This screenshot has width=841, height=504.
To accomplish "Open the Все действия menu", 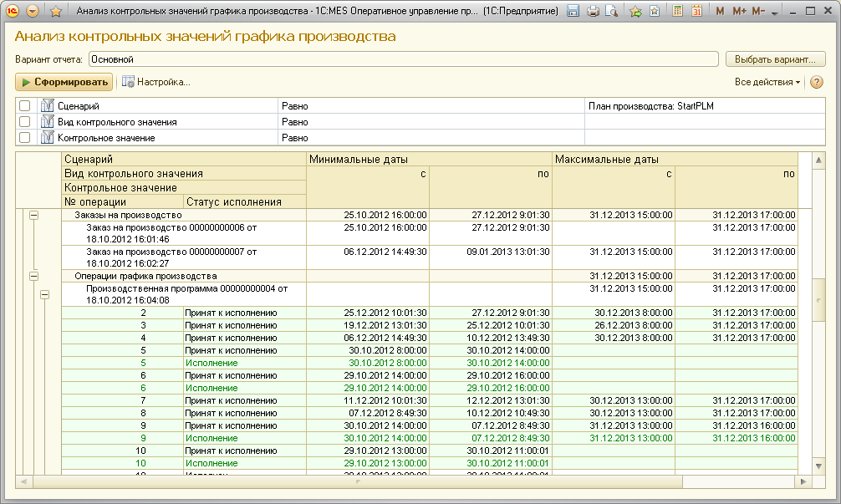I will click(767, 82).
